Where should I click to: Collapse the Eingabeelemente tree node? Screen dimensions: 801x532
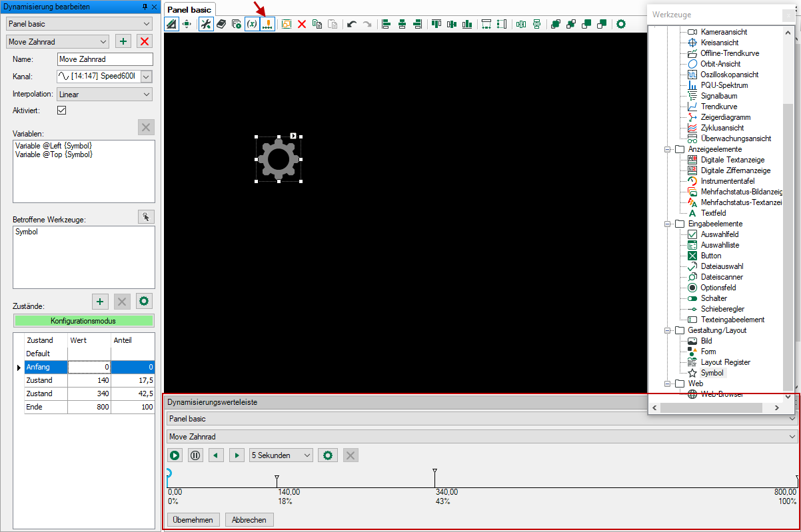coord(666,224)
